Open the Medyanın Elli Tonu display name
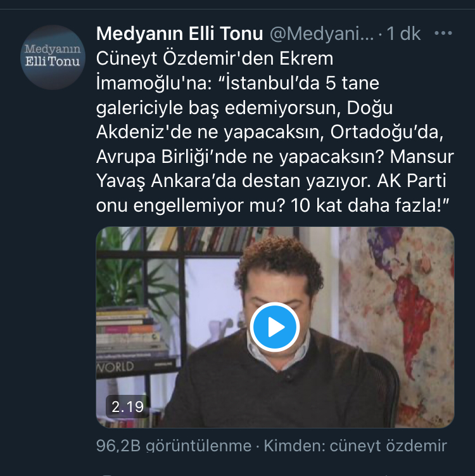Image resolution: width=475 pixels, height=476 pixels. click(x=180, y=34)
